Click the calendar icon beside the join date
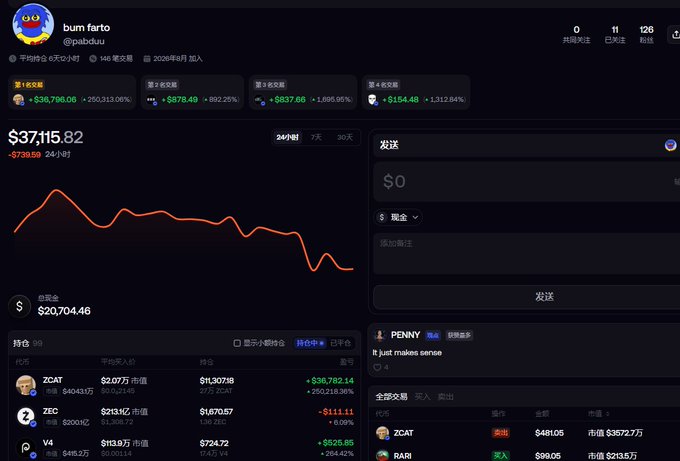The height and width of the screenshot is (461, 680). tap(147, 59)
